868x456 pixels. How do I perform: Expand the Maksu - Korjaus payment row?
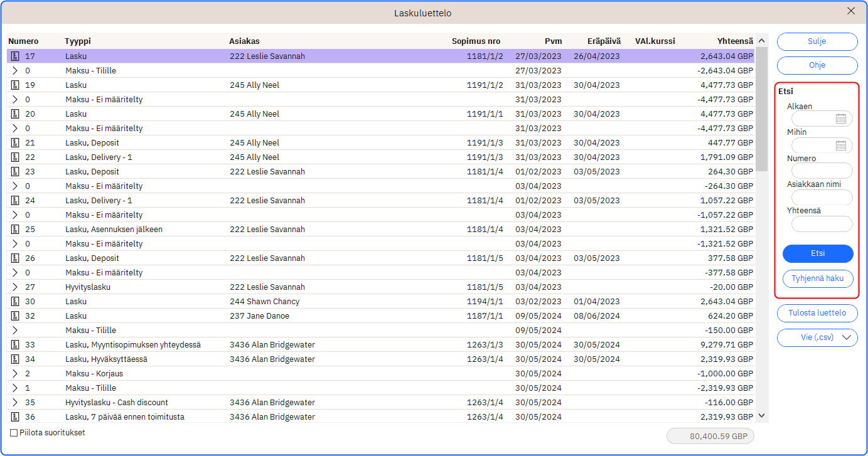click(15, 374)
